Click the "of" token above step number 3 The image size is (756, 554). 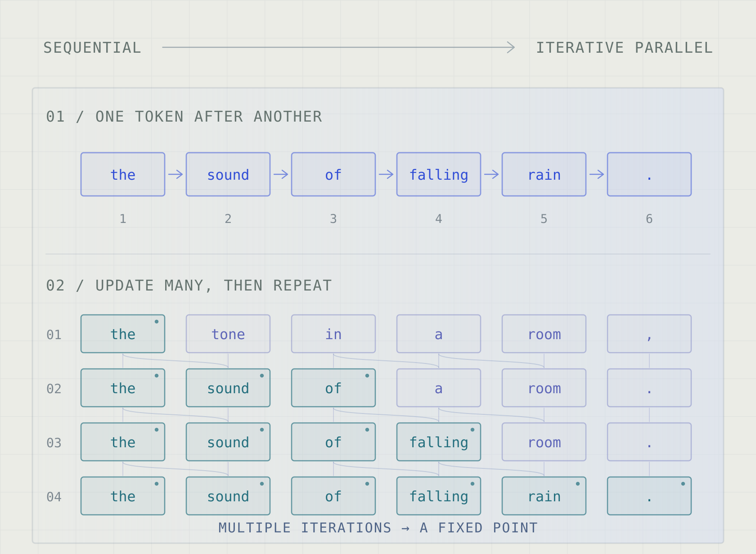tap(333, 174)
